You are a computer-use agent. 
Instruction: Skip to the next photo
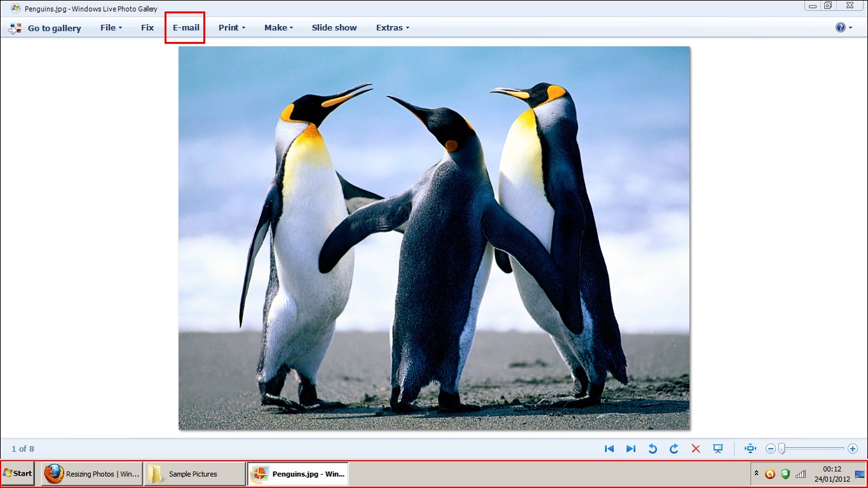click(631, 449)
